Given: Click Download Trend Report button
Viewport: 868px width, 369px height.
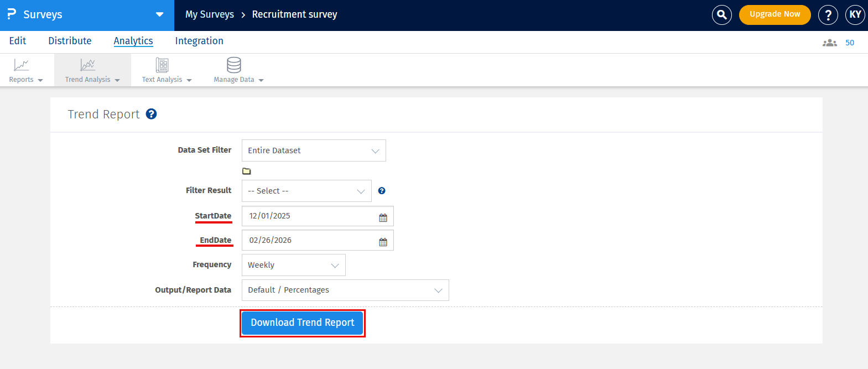Looking at the screenshot, I should pyautogui.click(x=303, y=323).
